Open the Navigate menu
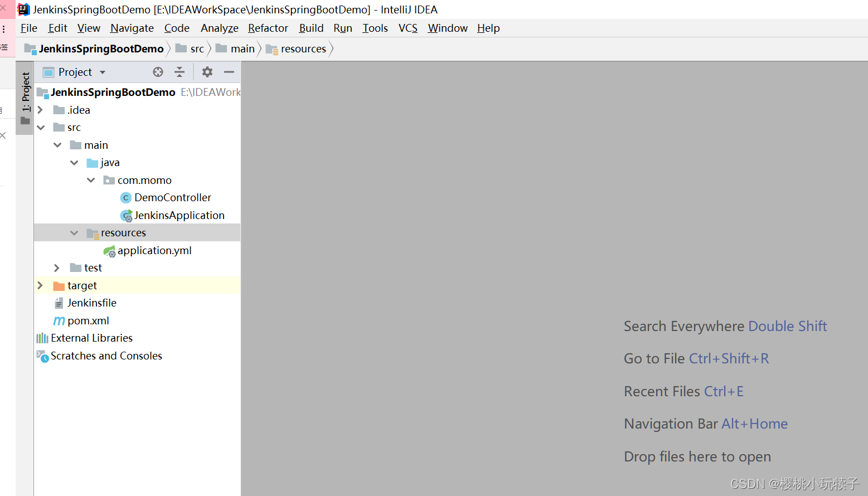The height and width of the screenshot is (496, 868). pos(132,28)
